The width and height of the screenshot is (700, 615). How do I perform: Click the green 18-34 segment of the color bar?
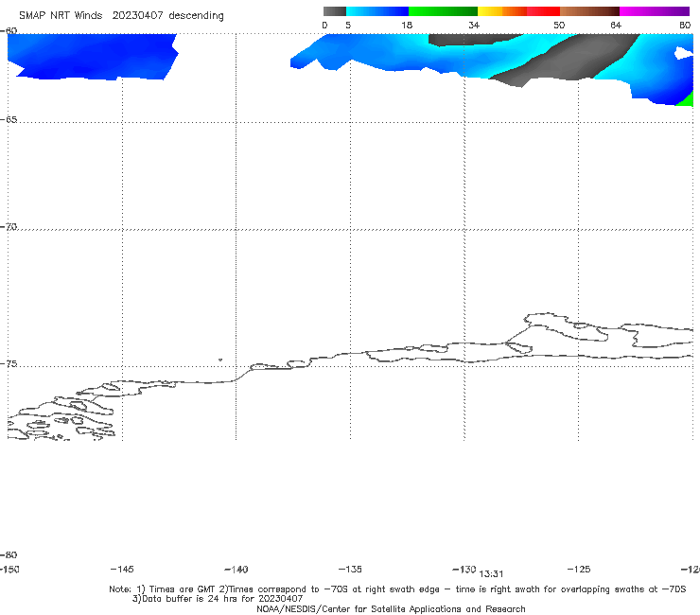click(x=443, y=11)
